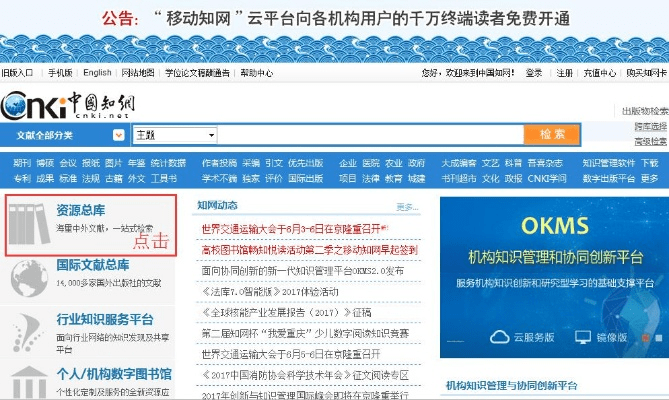Open news 《法库7.0智能版》2017体验活动
Image resolution: width=669 pixels, height=400 pixels.
point(270,292)
